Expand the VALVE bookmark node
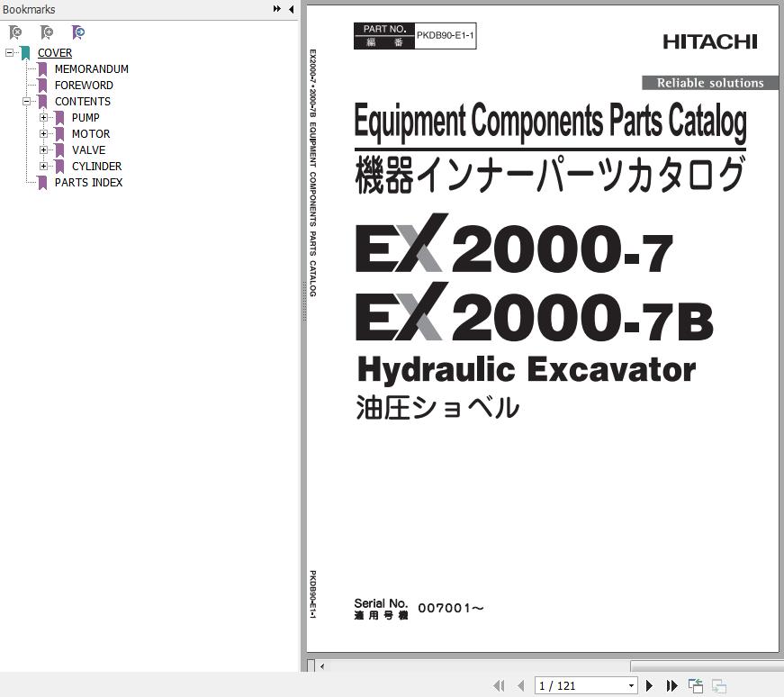The width and height of the screenshot is (784, 697). 43,149
